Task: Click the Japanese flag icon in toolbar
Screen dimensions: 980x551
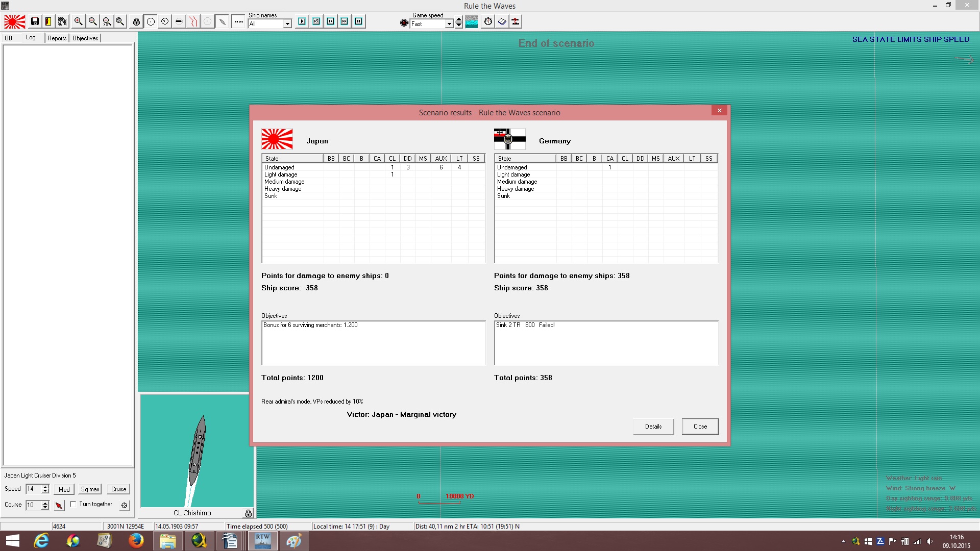Action: click(x=15, y=22)
